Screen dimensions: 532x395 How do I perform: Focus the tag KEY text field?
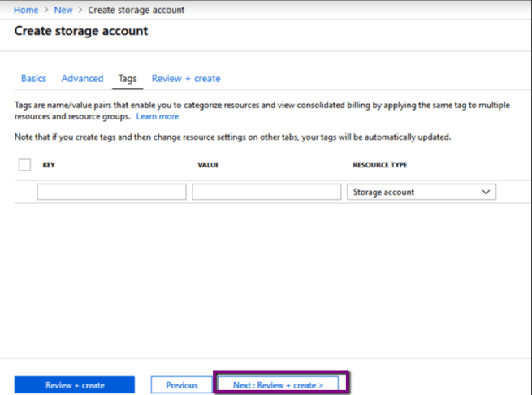pos(111,193)
